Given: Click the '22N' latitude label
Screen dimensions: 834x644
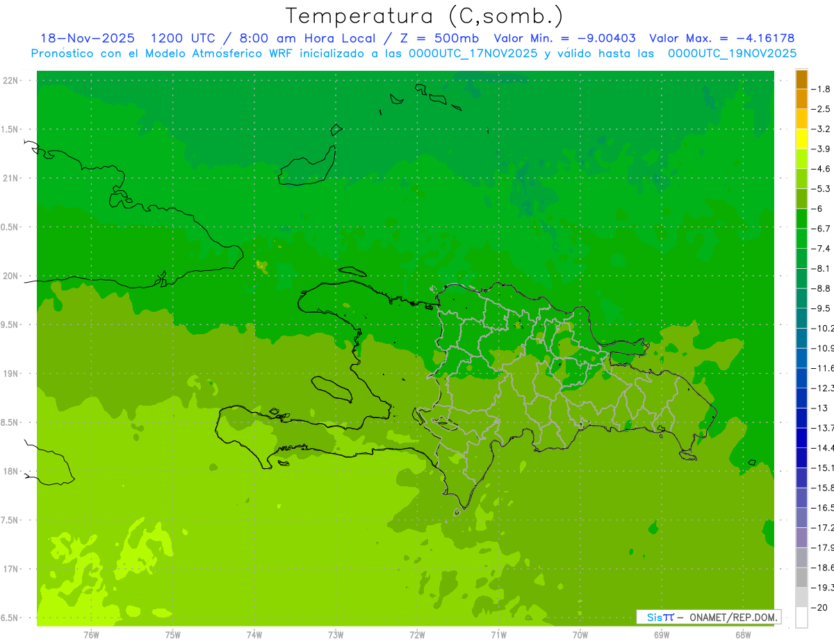Looking at the screenshot, I should click(11, 81).
